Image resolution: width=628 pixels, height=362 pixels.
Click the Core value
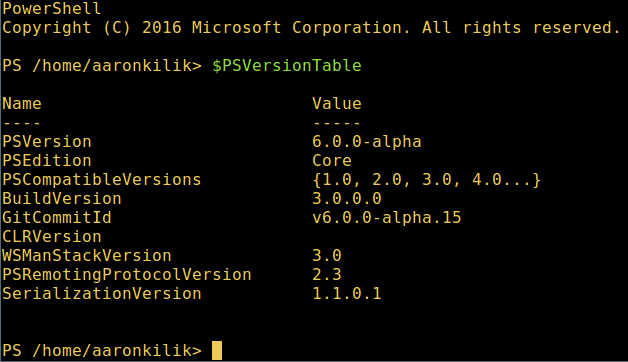tap(332, 161)
